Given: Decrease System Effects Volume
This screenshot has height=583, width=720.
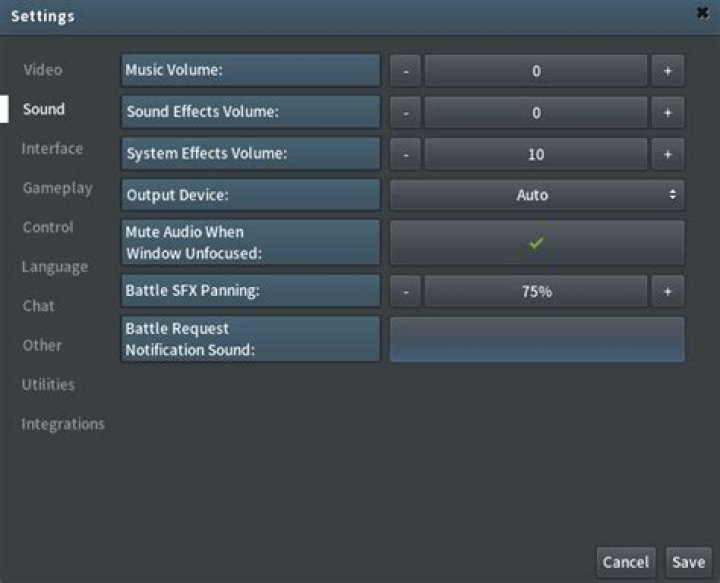Looking at the screenshot, I should [x=405, y=155].
